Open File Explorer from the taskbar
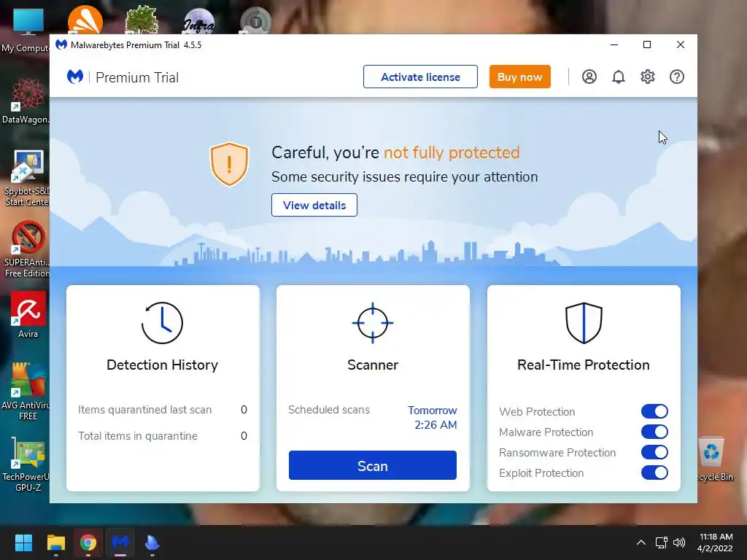Image resolution: width=747 pixels, height=560 pixels. pyautogui.click(x=55, y=542)
